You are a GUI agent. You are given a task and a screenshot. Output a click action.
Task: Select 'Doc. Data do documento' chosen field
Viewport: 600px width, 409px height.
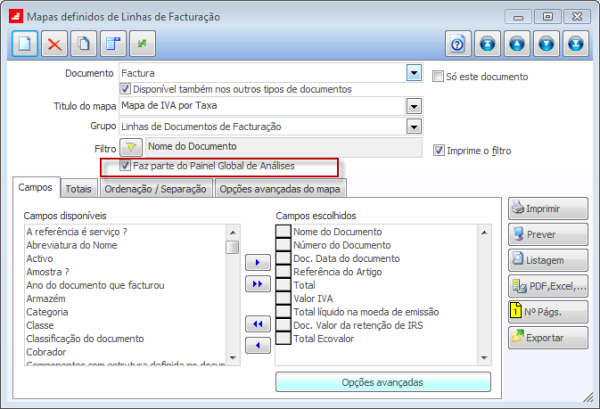tap(346, 259)
